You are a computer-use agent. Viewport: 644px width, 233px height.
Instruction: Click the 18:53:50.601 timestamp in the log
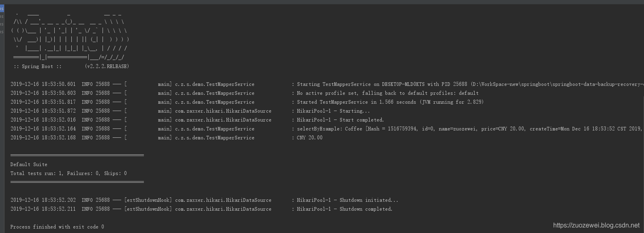pyautogui.click(x=43, y=84)
